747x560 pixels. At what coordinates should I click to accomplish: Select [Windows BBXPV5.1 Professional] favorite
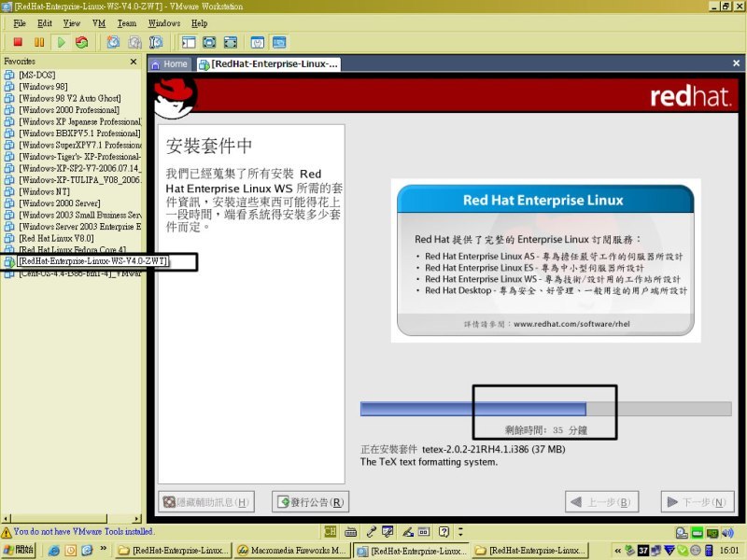[79, 133]
